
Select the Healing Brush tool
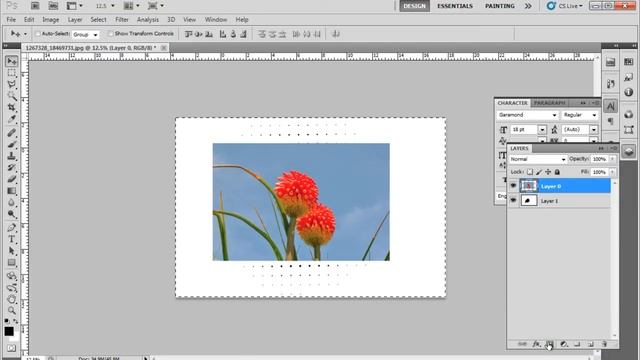coord(11,133)
